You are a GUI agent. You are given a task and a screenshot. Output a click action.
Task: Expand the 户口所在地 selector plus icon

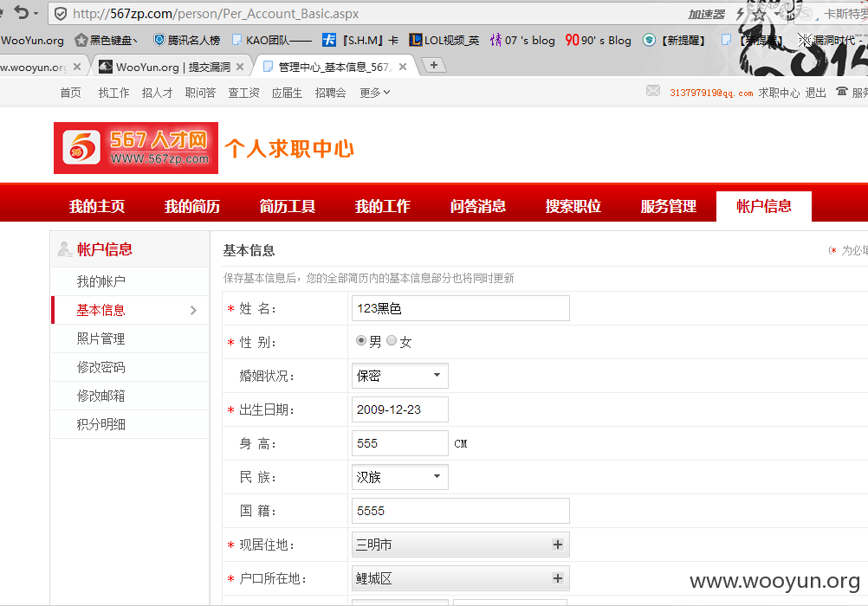(558, 578)
